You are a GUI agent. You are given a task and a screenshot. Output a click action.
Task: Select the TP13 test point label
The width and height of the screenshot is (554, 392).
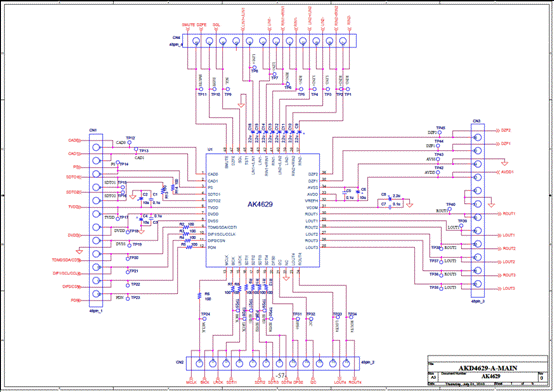(144, 151)
